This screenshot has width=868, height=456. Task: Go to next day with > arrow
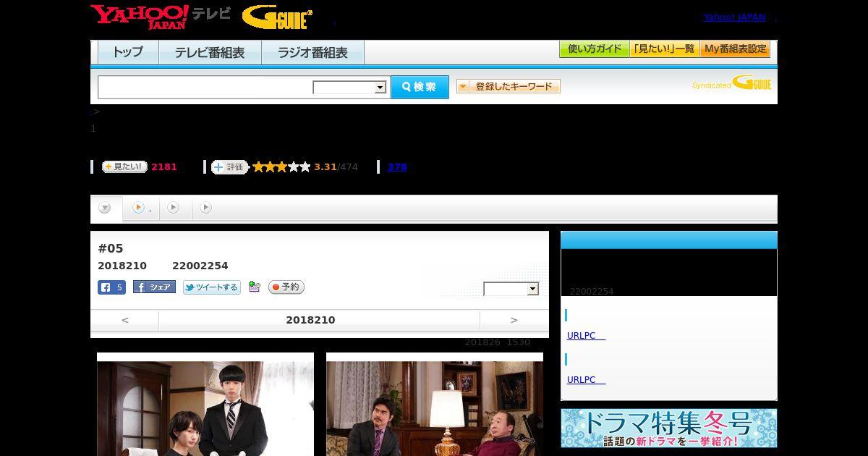click(x=514, y=320)
